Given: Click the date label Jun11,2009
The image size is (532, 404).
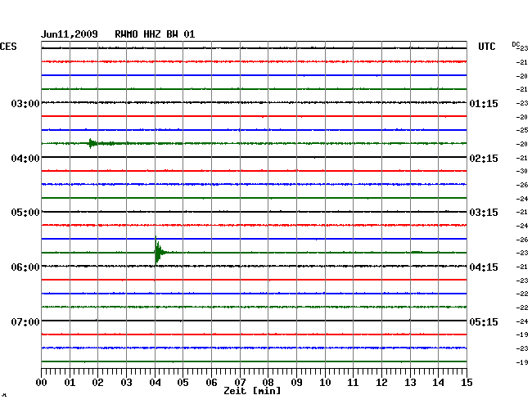Looking at the screenshot, I should pyautogui.click(x=70, y=34).
